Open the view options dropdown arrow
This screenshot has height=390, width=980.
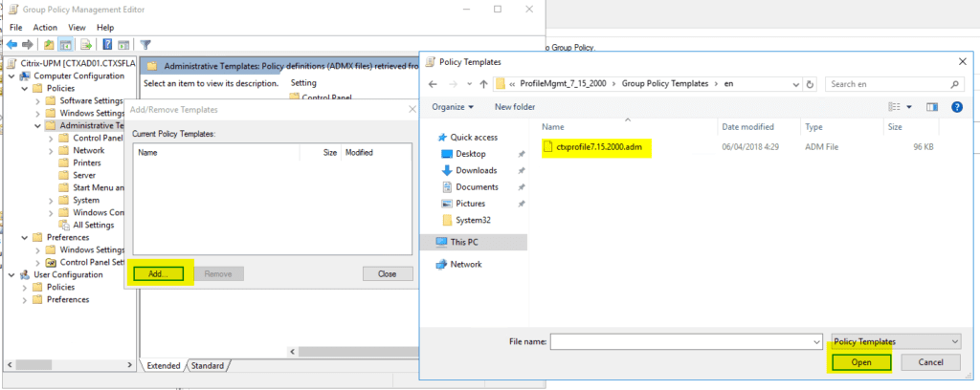909,107
